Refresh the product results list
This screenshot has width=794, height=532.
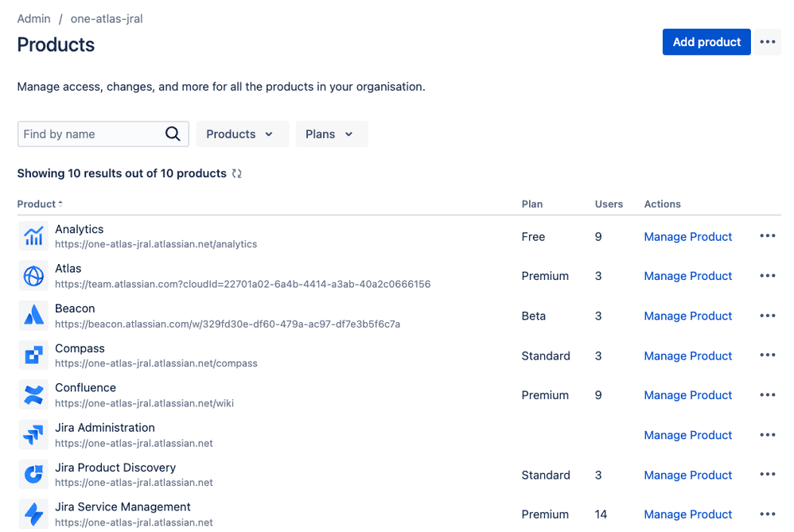tap(236, 173)
